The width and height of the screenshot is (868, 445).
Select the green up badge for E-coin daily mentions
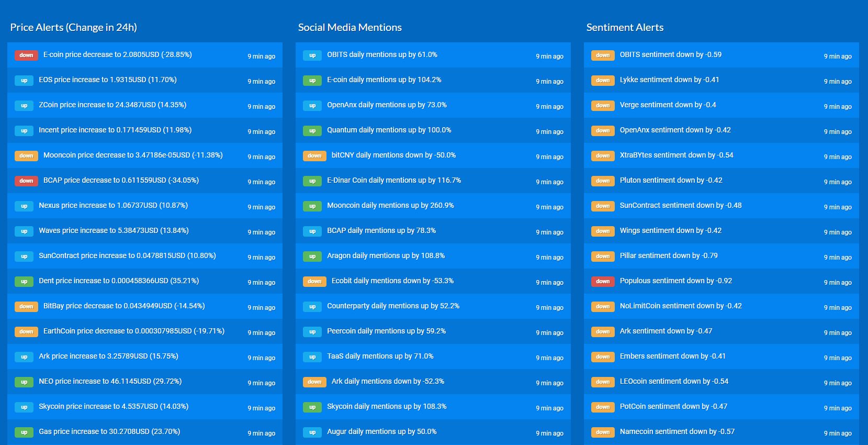tap(312, 80)
